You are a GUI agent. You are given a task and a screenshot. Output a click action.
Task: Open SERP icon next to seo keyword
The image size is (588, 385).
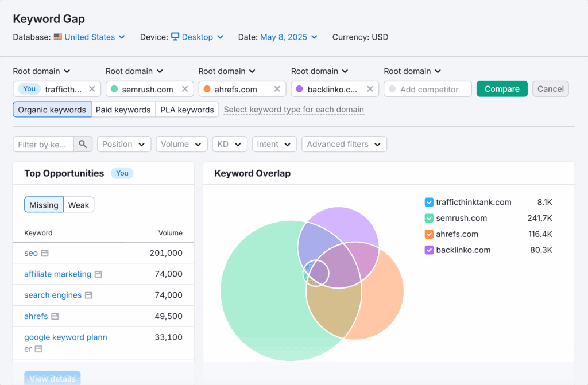[45, 253]
